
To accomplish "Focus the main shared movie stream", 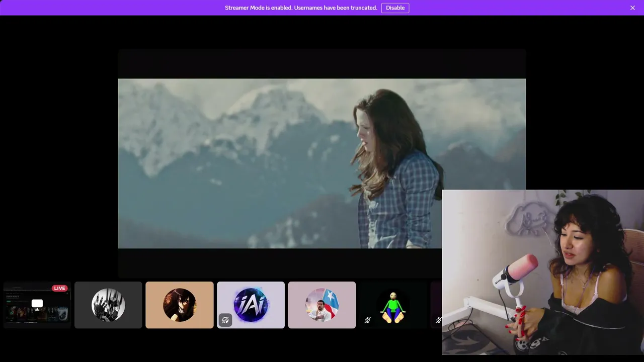I will (x=322, y=163).
